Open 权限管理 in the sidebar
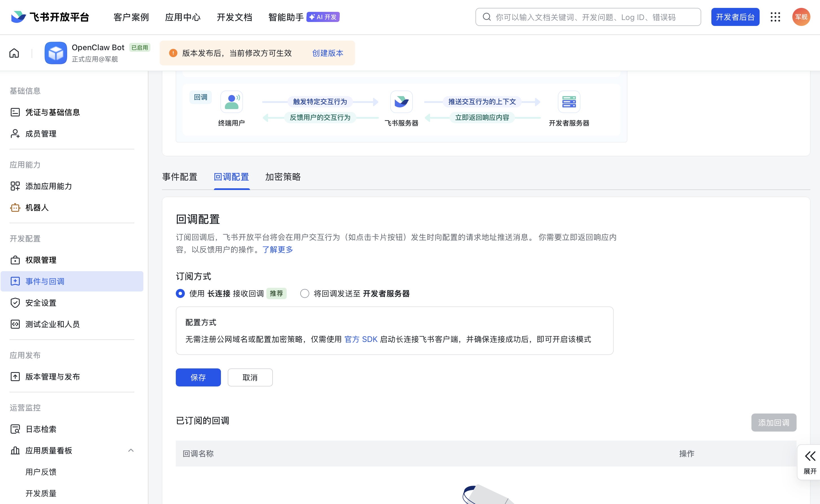The image size is (820, 504). click(x=41, y=260)
